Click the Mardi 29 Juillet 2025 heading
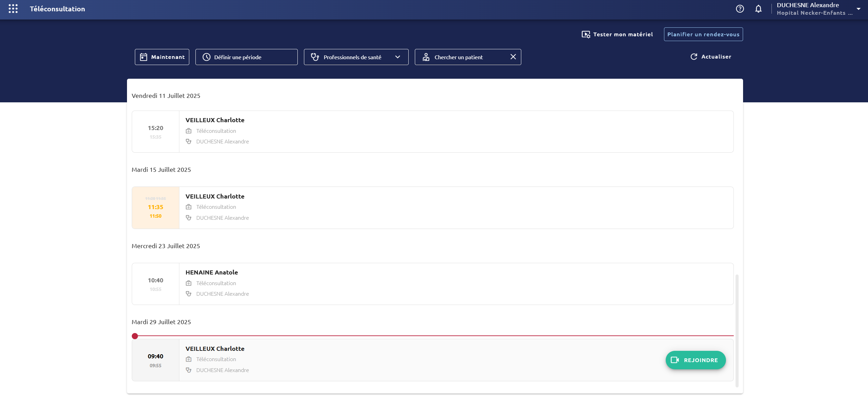This screenshot has width=868, height=396. pyautogui.click(x=161, y=322)
